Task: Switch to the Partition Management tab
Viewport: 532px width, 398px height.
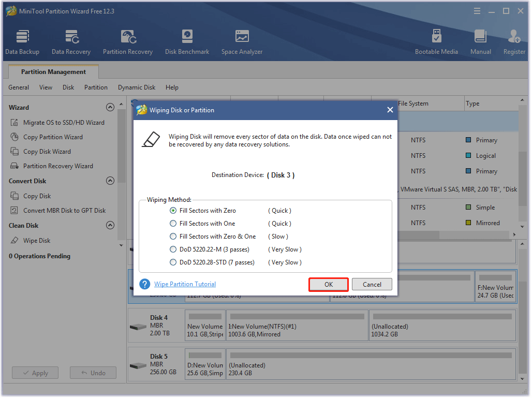Action: [53, 71]
